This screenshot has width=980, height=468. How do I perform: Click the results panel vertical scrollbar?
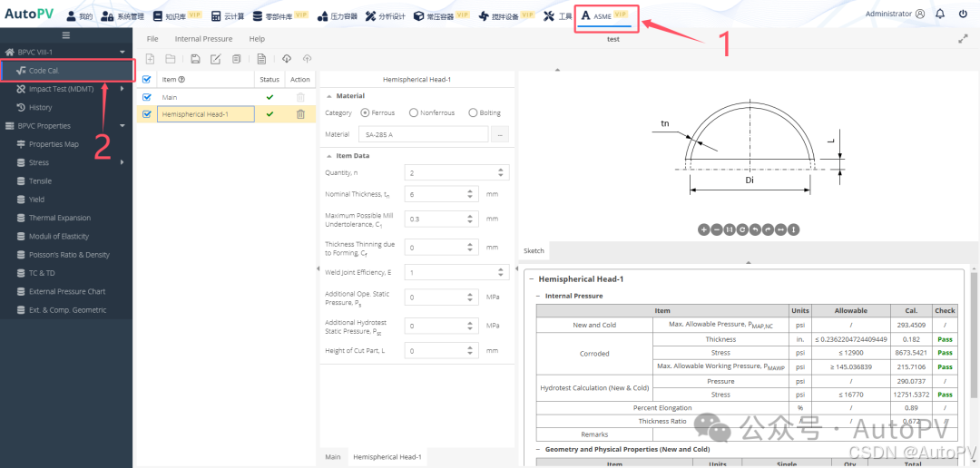[974, 335]
